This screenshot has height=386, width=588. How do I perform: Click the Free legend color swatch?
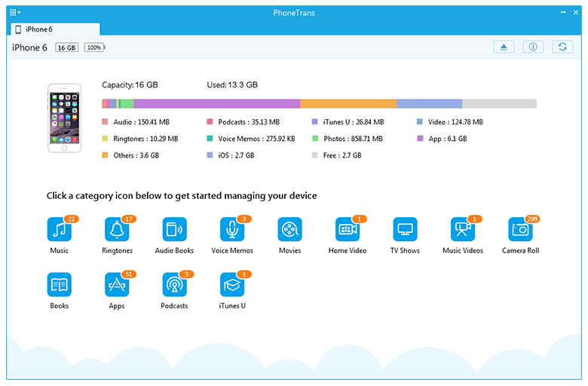pyautogui.click(x=315, y=155)
